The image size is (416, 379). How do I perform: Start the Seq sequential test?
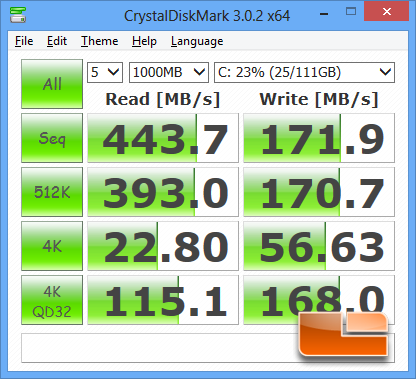[52, 138]
